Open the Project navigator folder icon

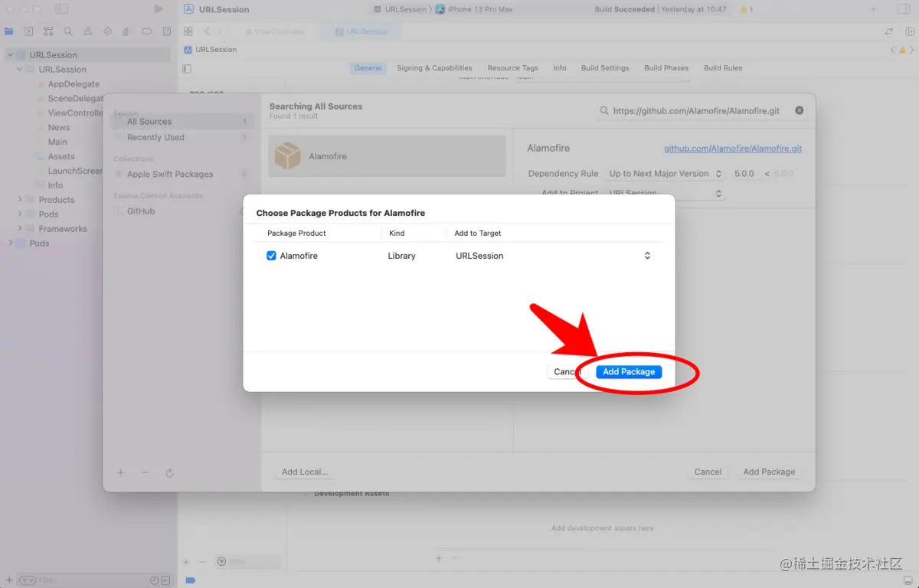[x=9, y=31]
